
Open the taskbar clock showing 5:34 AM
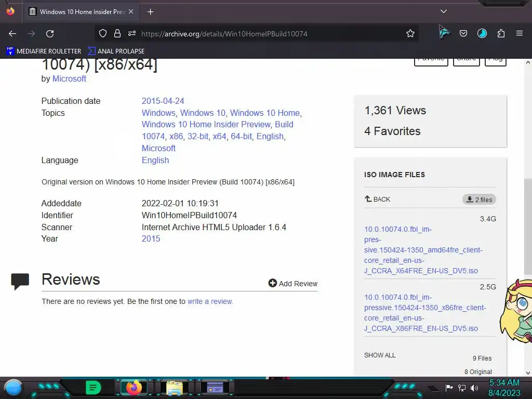pyautogui.click(x=504, y=388)
